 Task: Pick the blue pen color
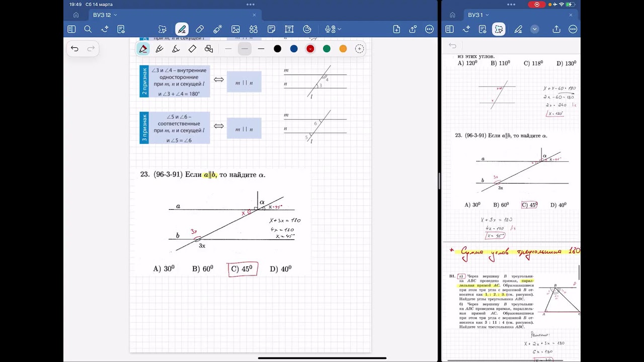pos(294,49)
